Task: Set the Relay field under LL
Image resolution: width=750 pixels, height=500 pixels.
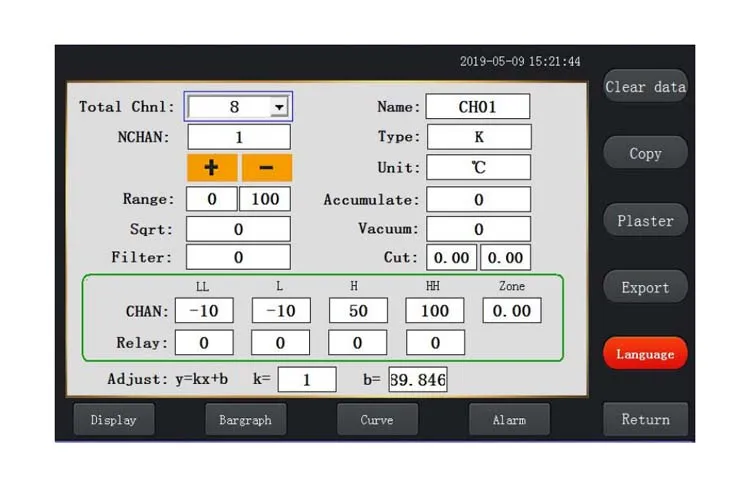Action: pyautogui.click(x=204, y=342)
